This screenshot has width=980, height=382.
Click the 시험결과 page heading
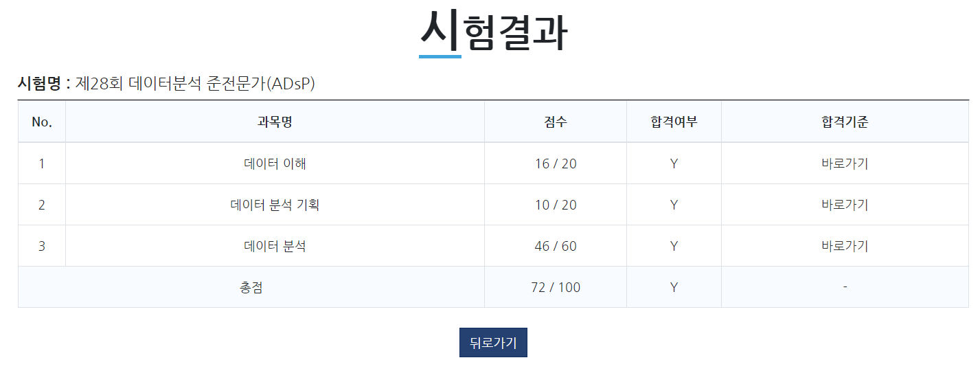click(x=494, y=31)
